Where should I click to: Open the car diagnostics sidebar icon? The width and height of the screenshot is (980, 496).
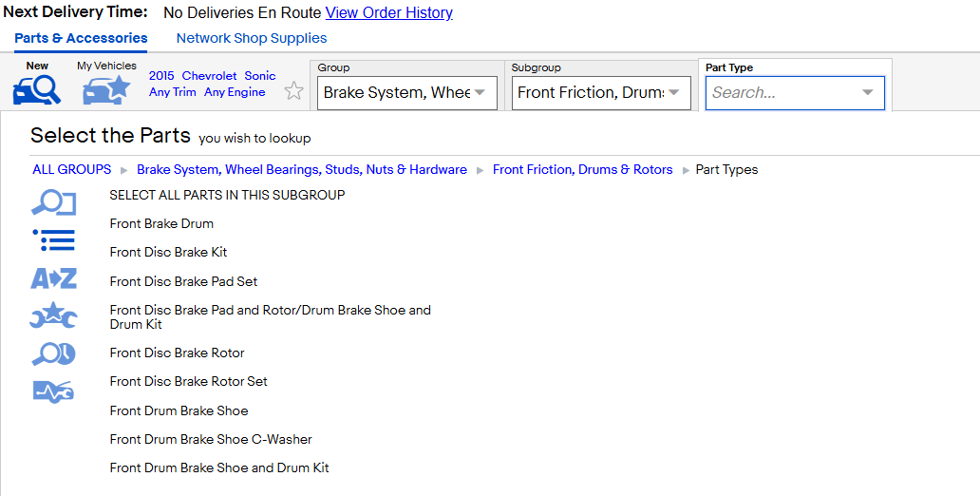(x=54, y=391)
